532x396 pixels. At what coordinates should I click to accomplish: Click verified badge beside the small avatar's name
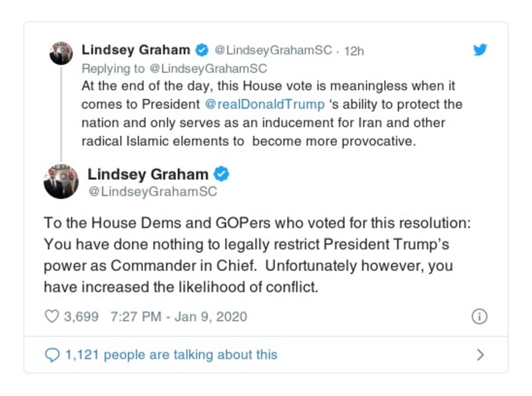[x=200, y=51]
